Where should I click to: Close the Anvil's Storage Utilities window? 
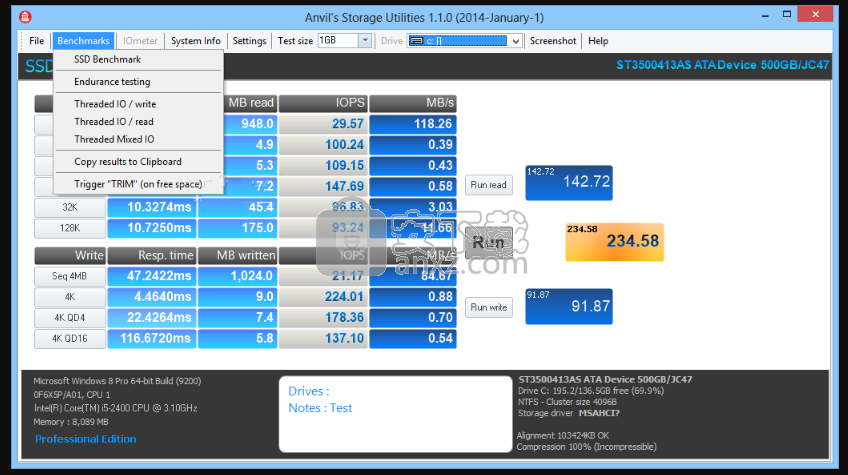(x=816, y=15)
